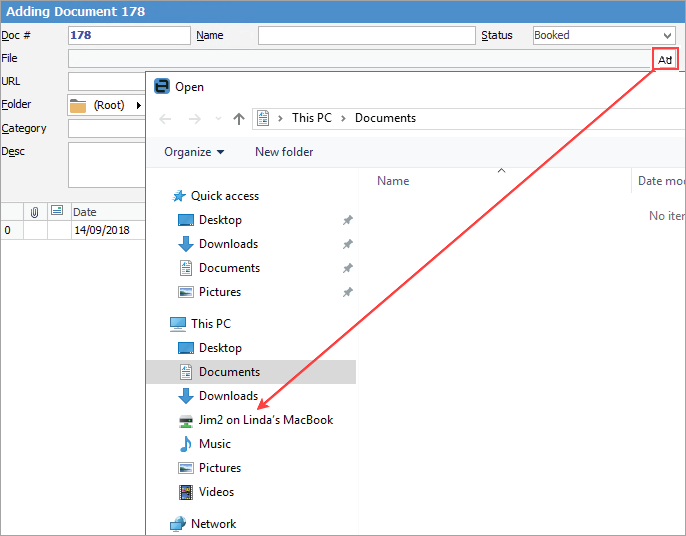Click the document icon in address bar
This screenshot has height=536, width=686.
coord(263,118)
